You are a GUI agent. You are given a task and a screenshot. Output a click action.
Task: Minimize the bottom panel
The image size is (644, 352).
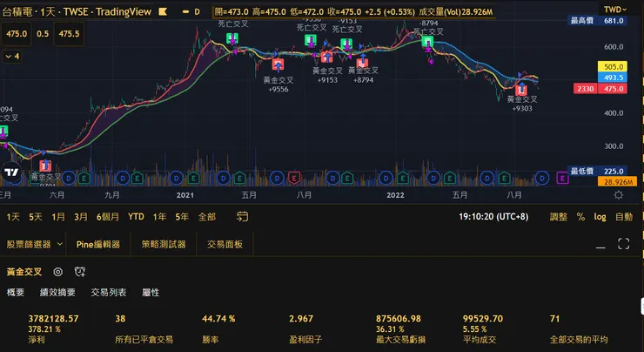click(x=600, y=247)
